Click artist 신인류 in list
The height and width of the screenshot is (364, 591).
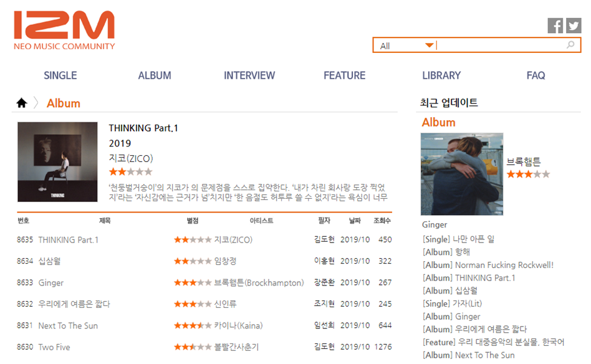(x=226, y=304)
